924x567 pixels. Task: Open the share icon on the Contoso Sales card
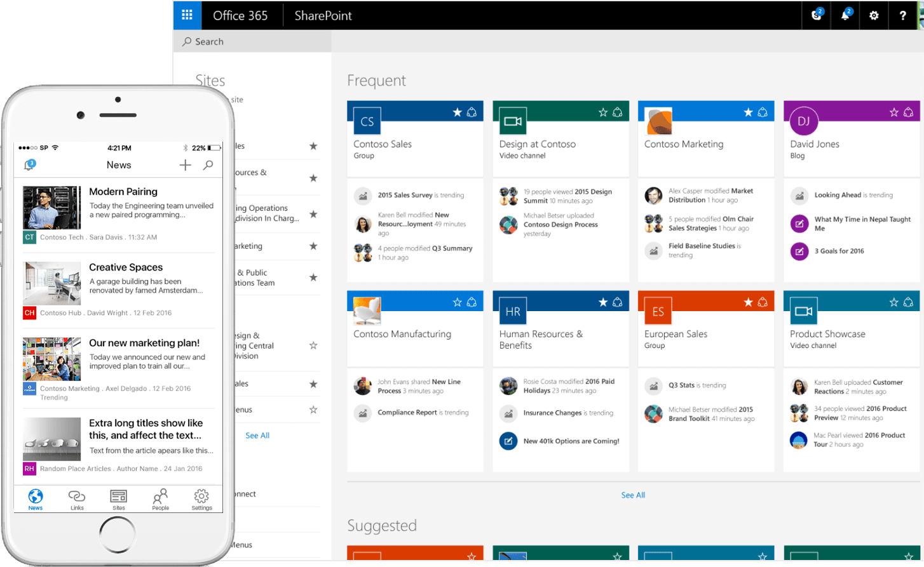click(472, 112)
